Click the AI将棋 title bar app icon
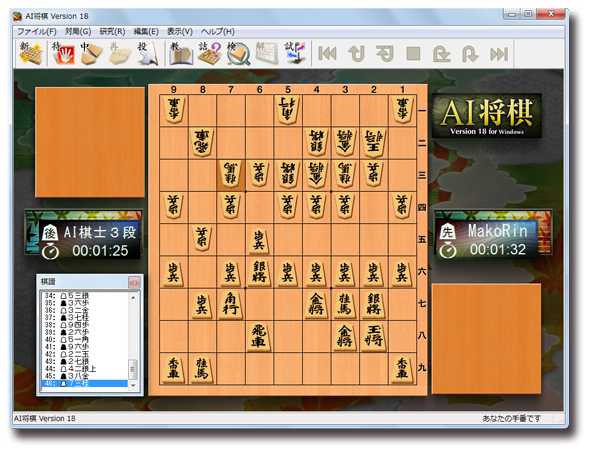Image resolution: width=600 pixels, height=460 pixels. [17, 16]
